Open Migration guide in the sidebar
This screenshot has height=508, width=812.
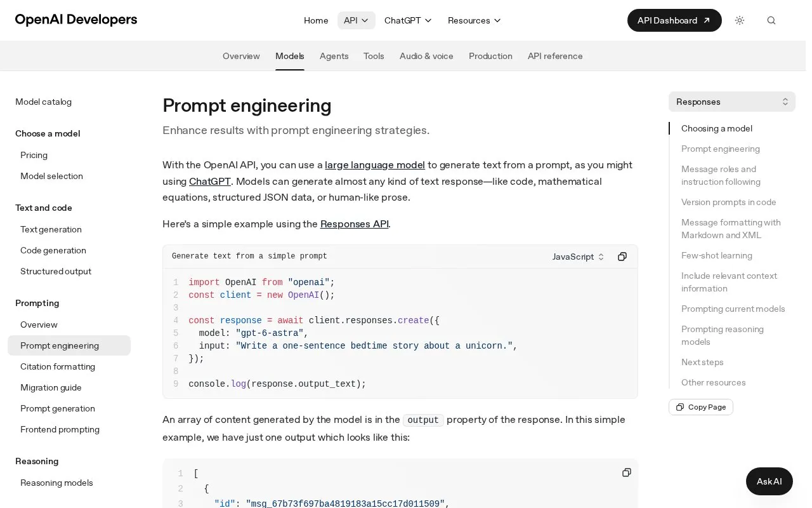point(51,387)
